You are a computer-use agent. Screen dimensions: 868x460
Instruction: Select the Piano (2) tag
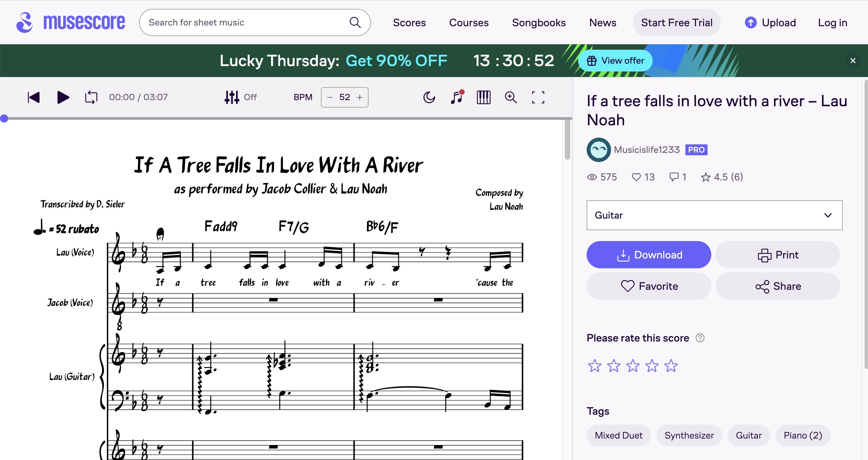click(803, 435)
